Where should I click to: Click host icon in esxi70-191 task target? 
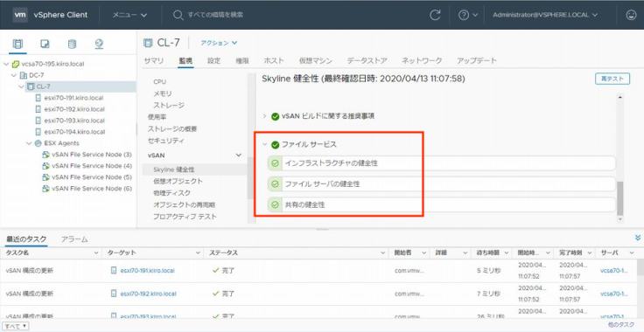point(114,271)
